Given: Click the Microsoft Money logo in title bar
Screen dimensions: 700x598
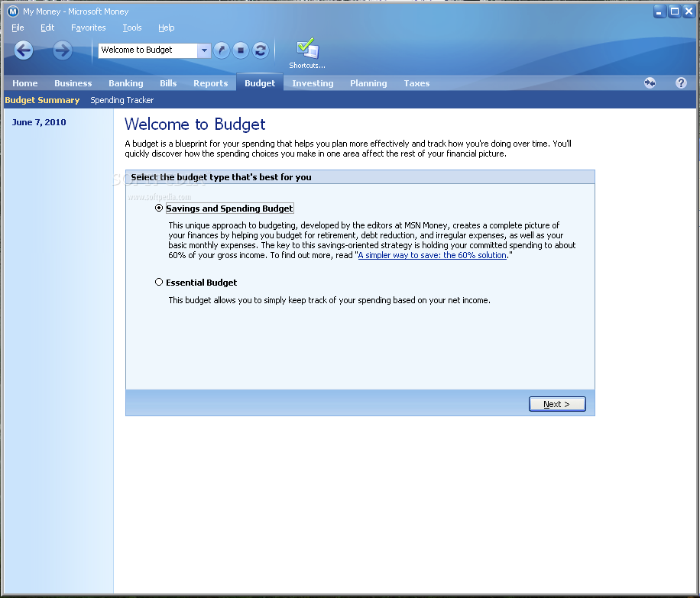Looking at the screenshot, I should pos(13,11).
